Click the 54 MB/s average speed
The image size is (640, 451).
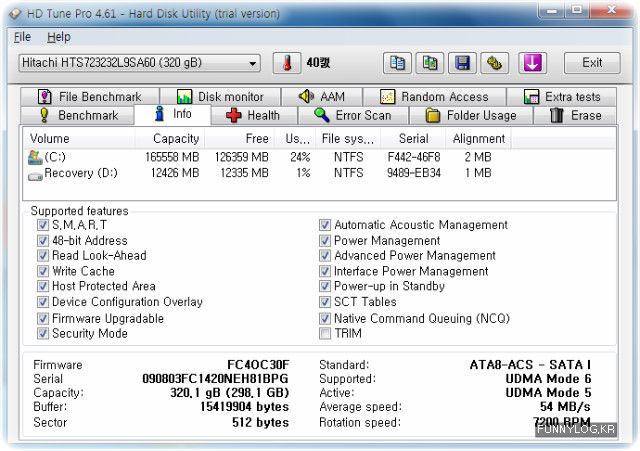coord(565,407)
